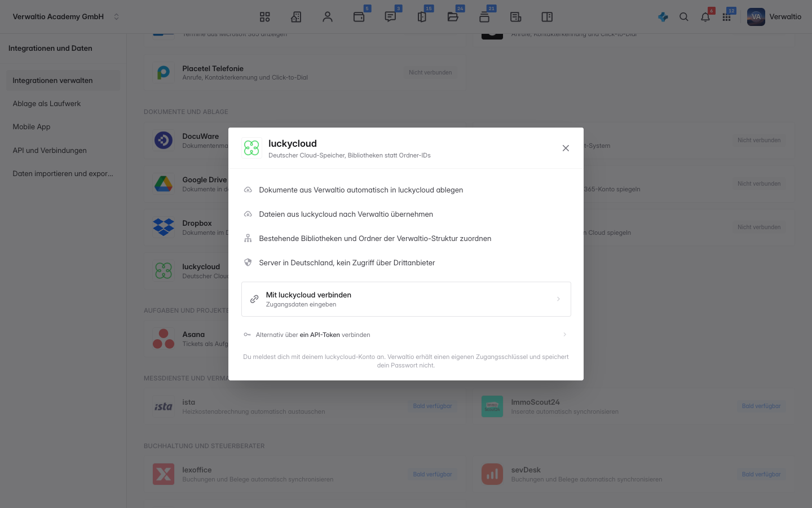Image resolution: width=812 pixels, height=508 pixels.
Task: Click Nicht verbunden on Placetel row
Action: click(430, 72)
